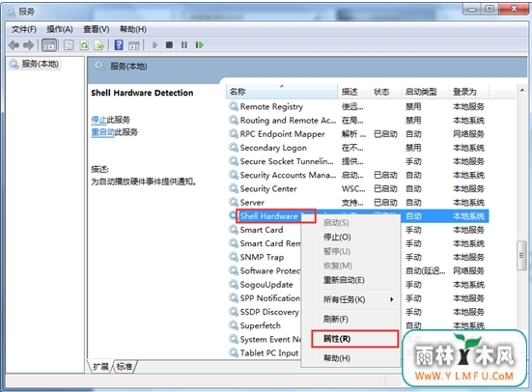
Task: Open the blue Help question-mark icon
Action: (x=119, y=44)
